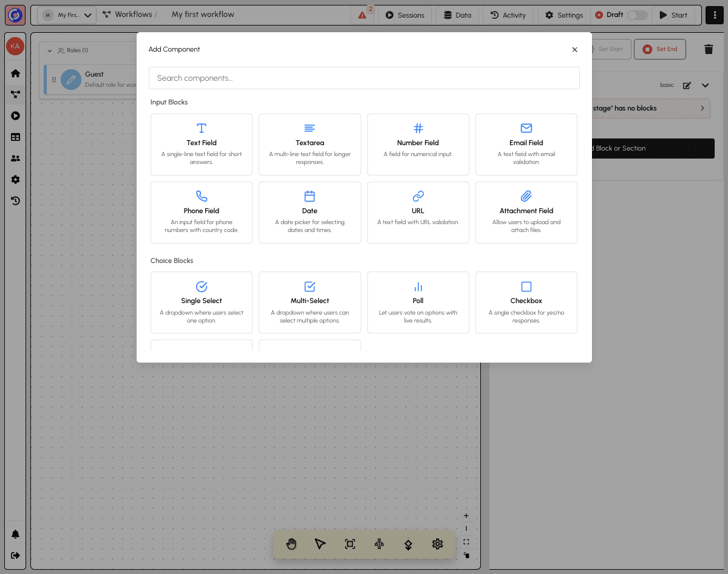Select the auto-layout tree tool
This screenshot has width=728, height=574.
click(x=379, y=544)
